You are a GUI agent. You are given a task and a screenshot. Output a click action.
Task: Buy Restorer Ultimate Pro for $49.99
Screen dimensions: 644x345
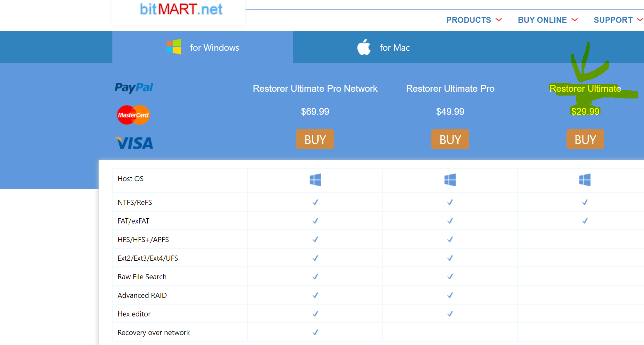pyautogui.click(x=450, y=139)
